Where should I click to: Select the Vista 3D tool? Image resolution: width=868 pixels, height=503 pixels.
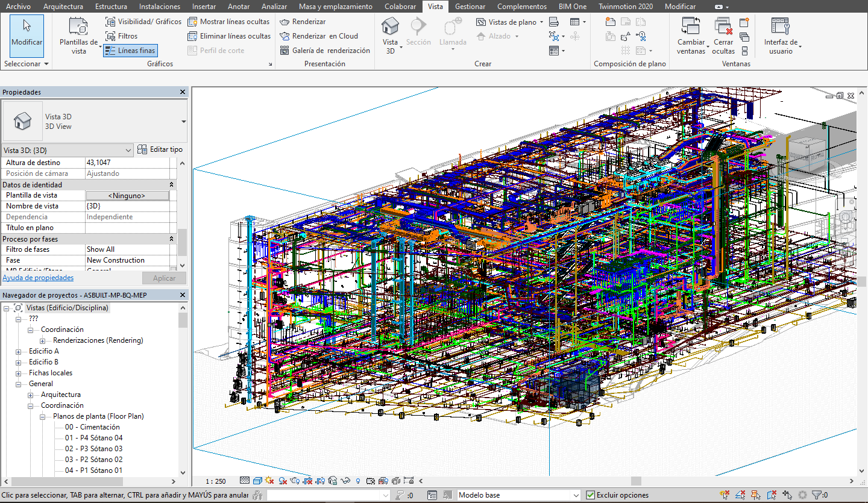coord(391,30)
